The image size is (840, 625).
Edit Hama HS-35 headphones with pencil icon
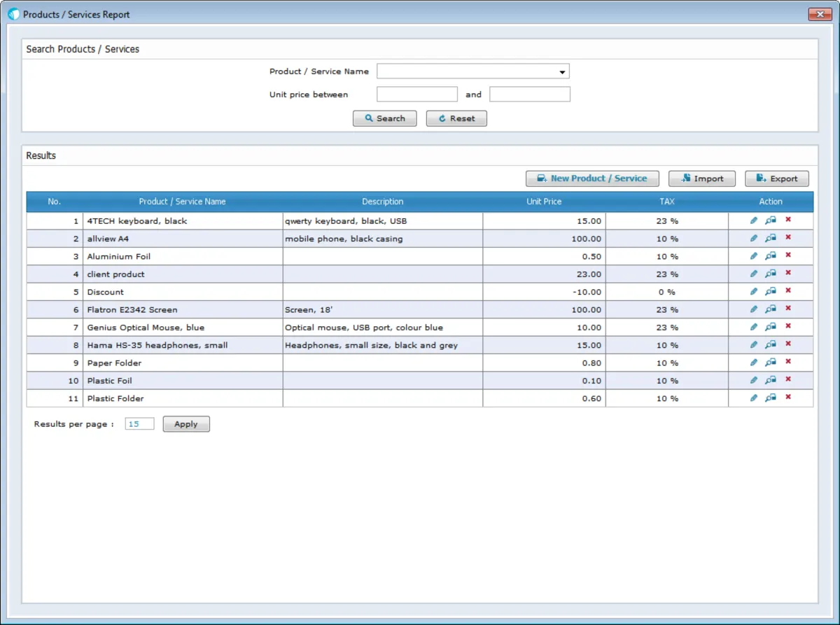(x=754, y=345)
